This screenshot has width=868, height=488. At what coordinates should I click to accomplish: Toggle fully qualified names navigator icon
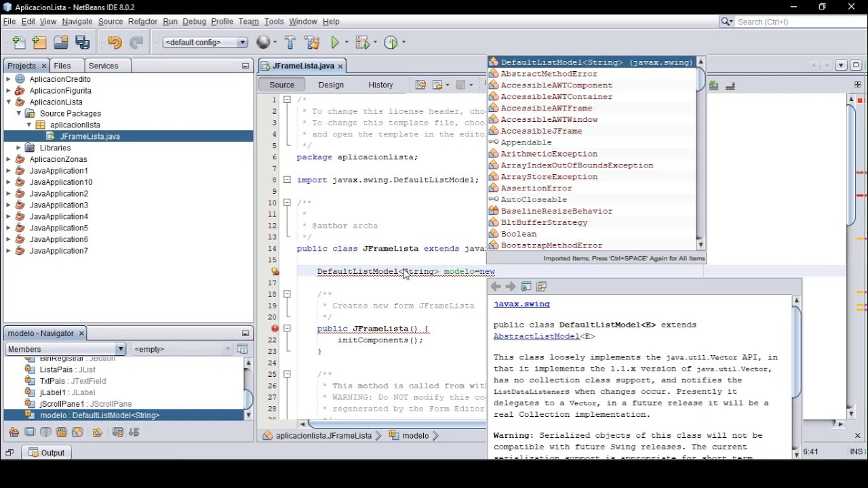tap(97, 432)
